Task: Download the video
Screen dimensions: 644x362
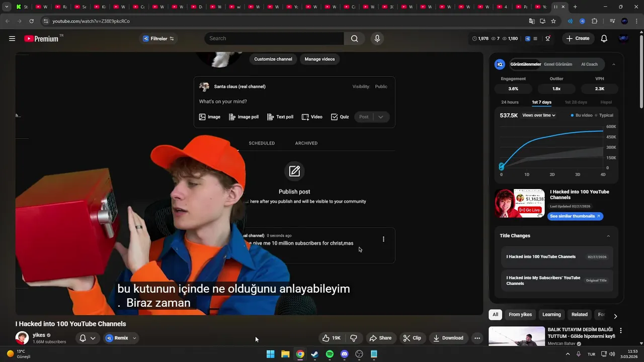Action: pos(448,338)
